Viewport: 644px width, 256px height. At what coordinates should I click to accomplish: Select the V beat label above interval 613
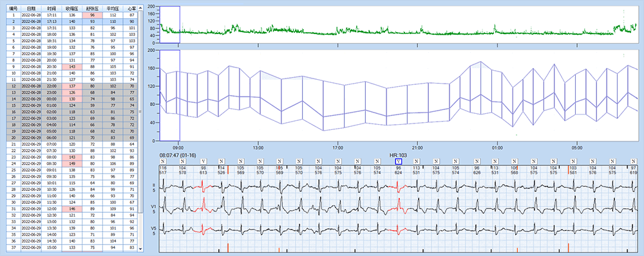(x=204, y=161)
